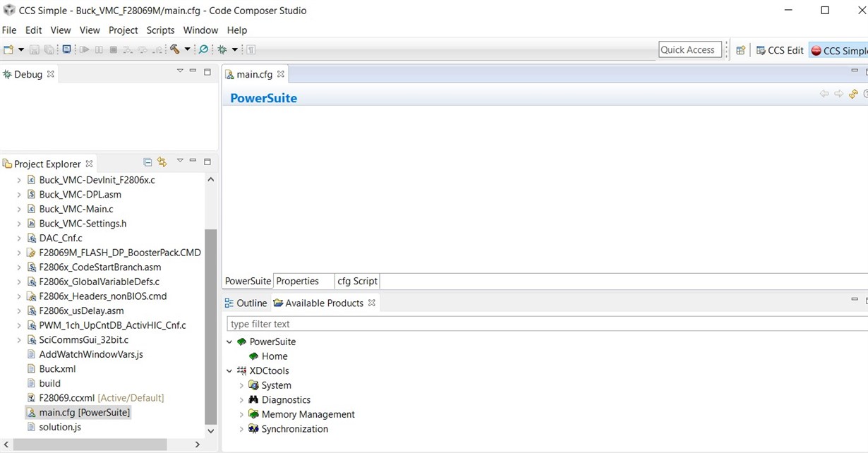Close the main.cfg editor tab
868x453 pixels.
281,74
